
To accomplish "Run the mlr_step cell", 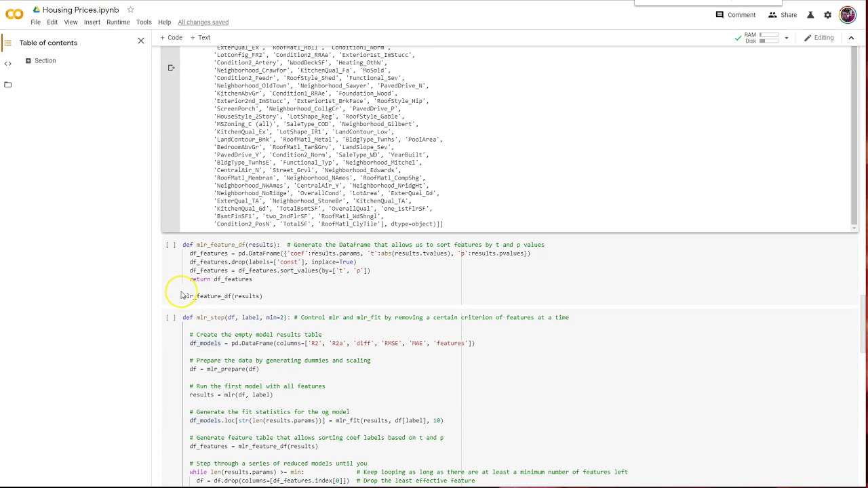I will coord(170,318).
